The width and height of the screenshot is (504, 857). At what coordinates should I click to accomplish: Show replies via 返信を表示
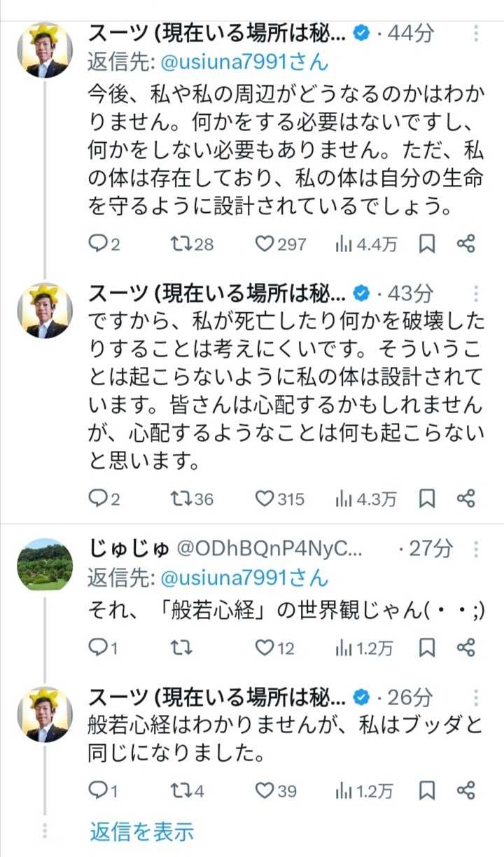[141, 831]
